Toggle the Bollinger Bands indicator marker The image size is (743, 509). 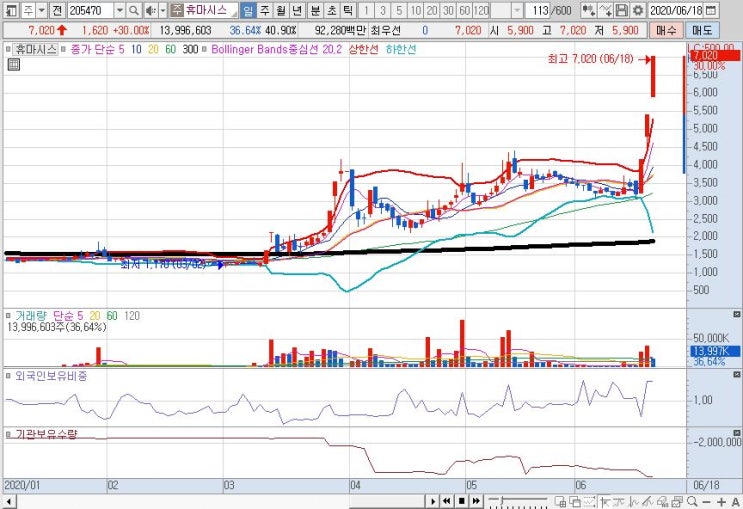click(x=205, y=49)
